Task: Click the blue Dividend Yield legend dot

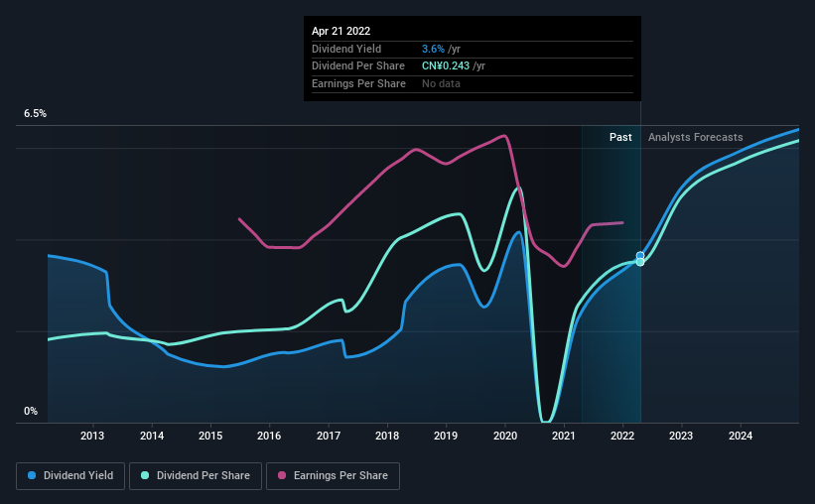Action: click(32, 475)
